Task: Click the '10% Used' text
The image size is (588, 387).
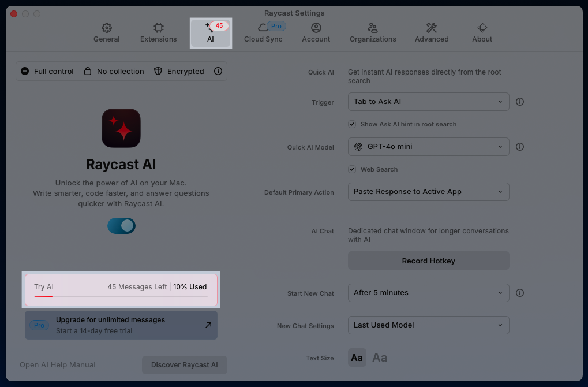Action: click(190, 286)
